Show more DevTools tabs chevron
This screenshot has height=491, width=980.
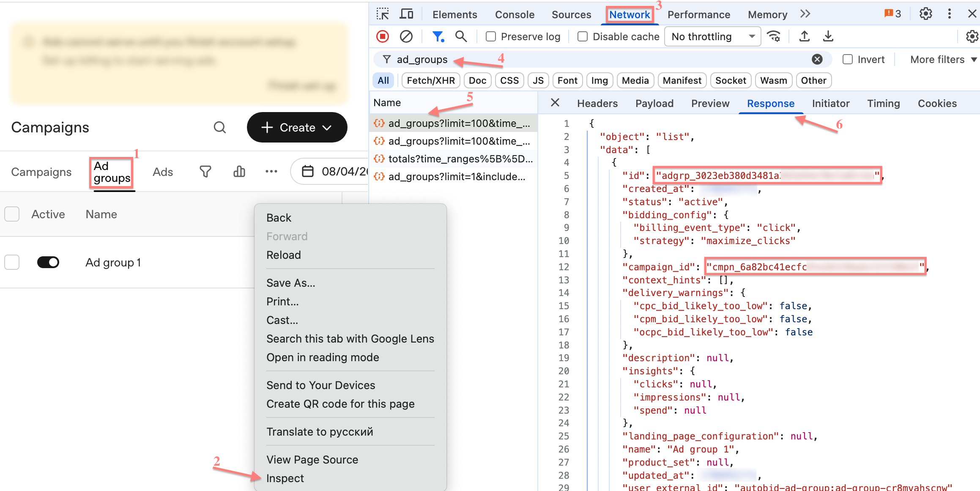[805, 14]
